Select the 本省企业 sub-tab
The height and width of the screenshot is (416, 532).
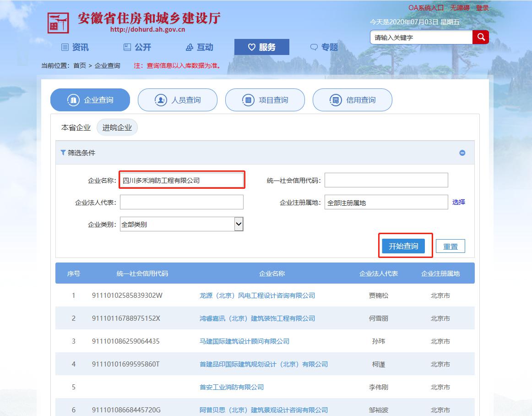[x=76, y=128]
